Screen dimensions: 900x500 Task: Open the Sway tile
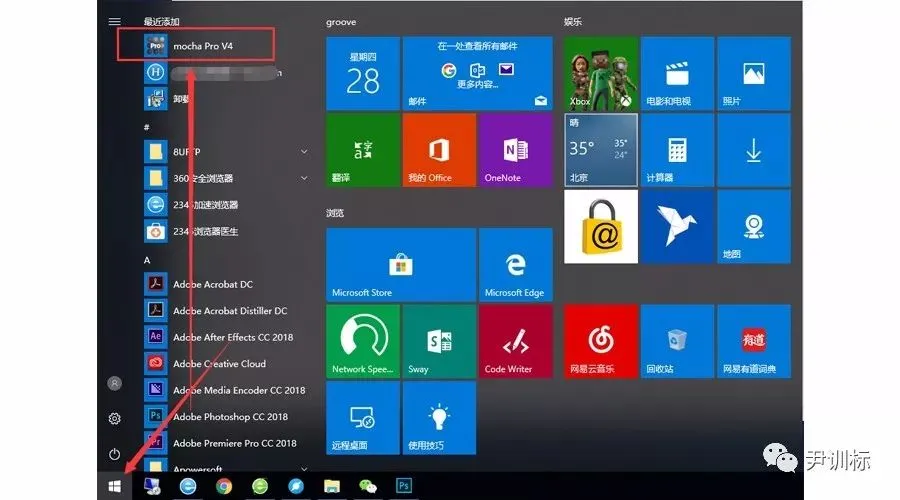pos(439,341)
